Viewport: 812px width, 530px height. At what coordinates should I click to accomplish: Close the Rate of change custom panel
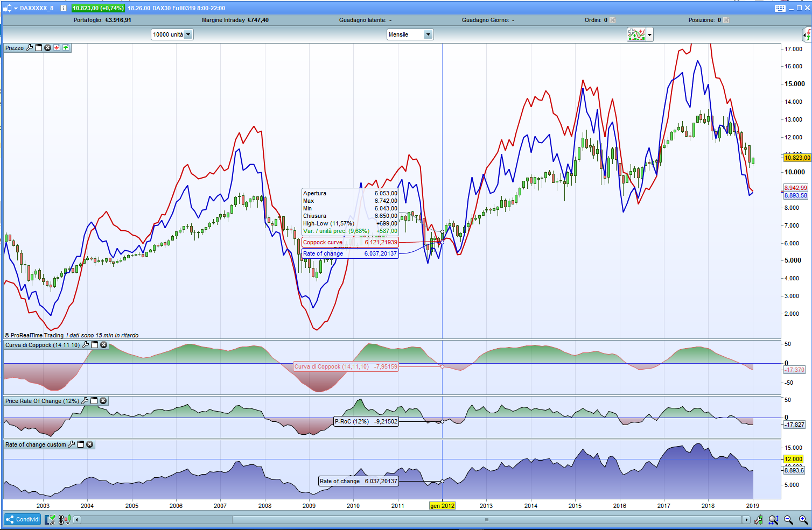pos(90,444)
